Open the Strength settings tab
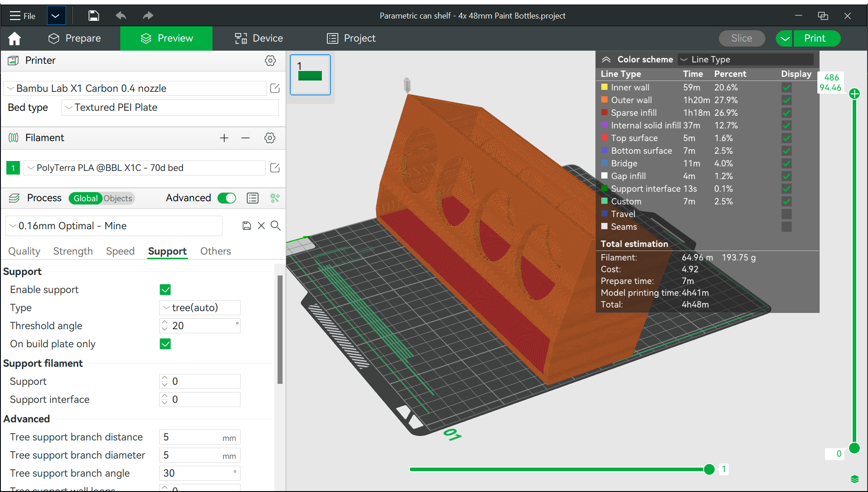The image size is (868, 492). [73, 251]
